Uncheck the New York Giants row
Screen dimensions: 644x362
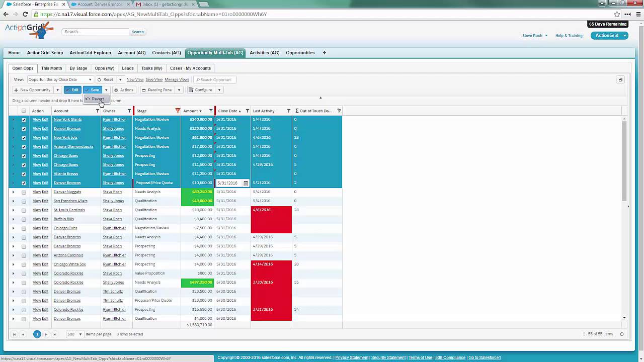[x=24, y=120]
